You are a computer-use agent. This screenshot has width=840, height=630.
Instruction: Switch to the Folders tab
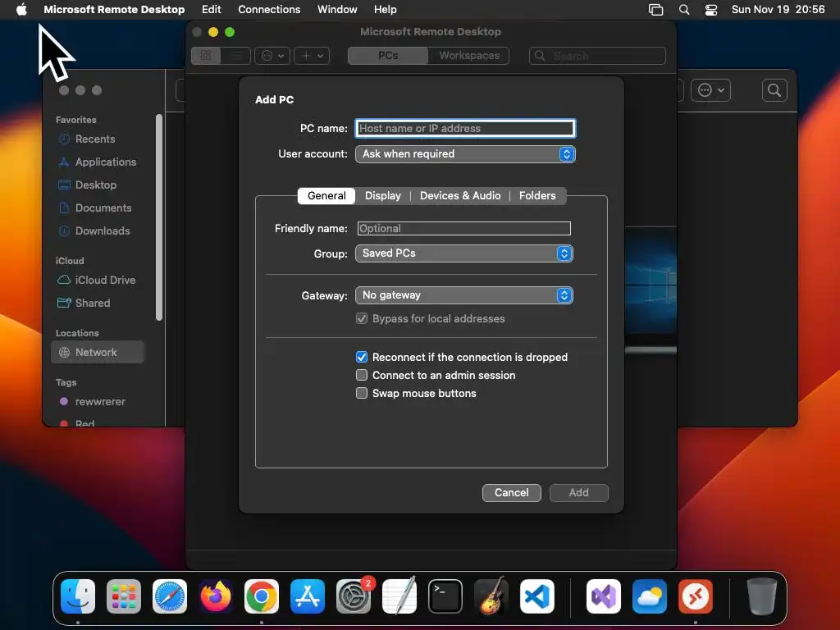537,195
